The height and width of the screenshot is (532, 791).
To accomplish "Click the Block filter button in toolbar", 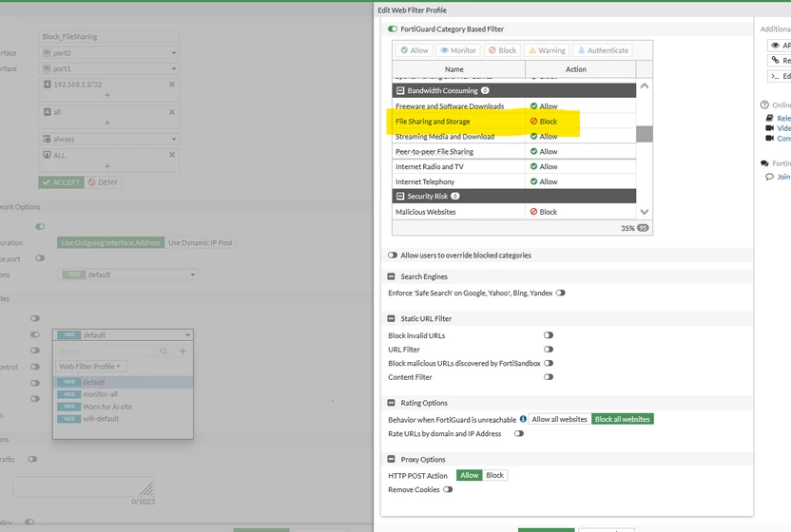I will pyautogui.click(x=502, y=50).
